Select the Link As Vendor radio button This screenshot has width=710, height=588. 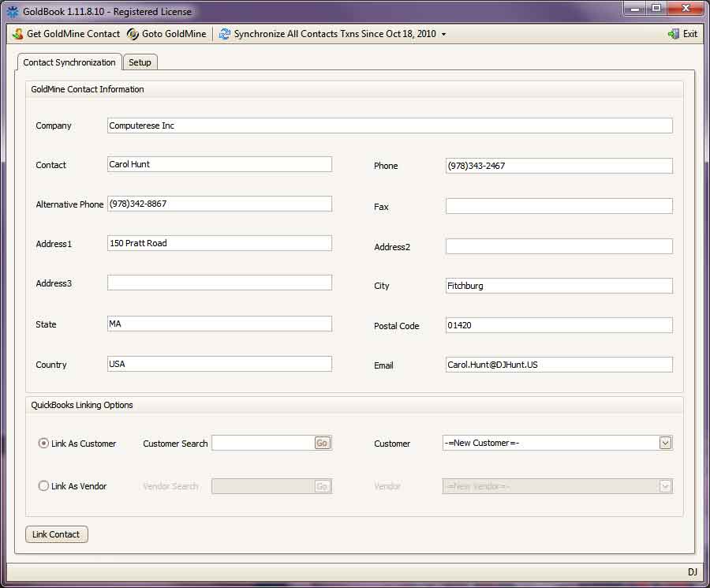(x=43, y=485)
